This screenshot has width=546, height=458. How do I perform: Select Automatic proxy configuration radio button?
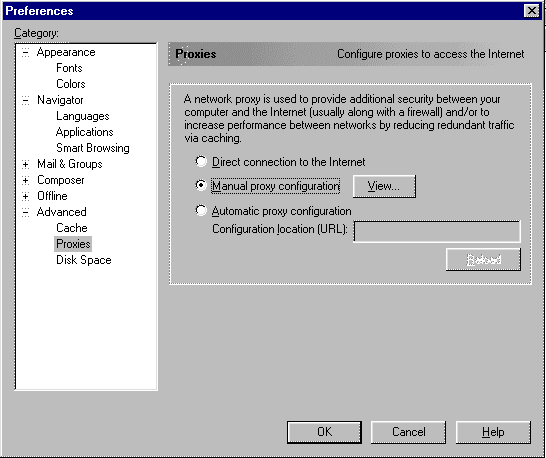coord(201,210)
